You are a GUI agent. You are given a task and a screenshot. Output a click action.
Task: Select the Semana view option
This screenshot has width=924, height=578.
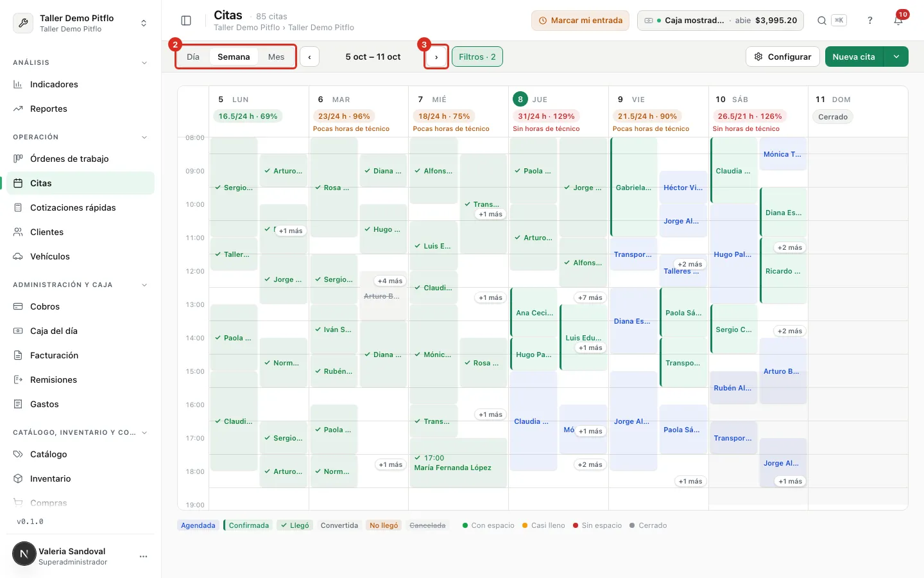point(234,57)
